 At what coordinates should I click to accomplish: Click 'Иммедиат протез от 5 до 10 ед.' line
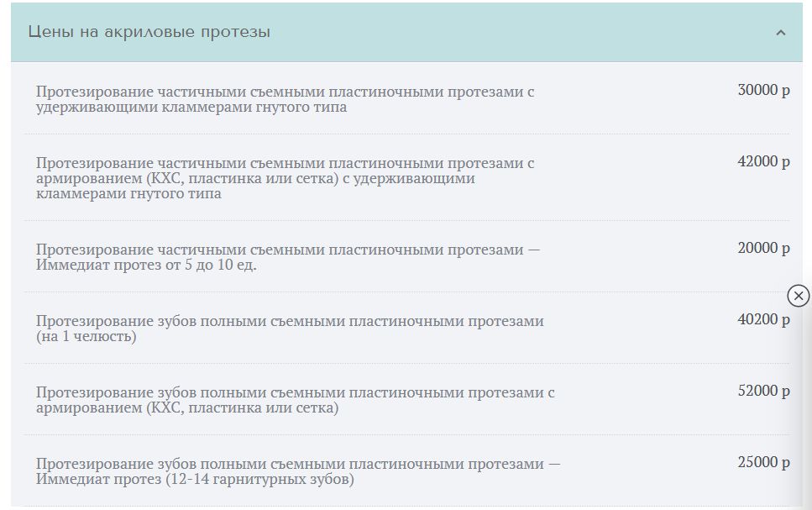point(146,265)
